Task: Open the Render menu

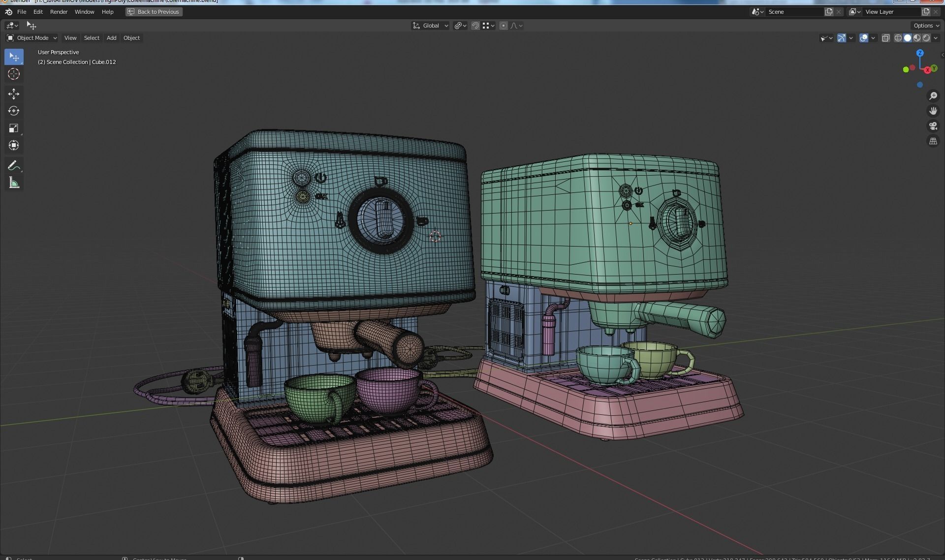Action: pyautogui.click(x=59, y=12)
